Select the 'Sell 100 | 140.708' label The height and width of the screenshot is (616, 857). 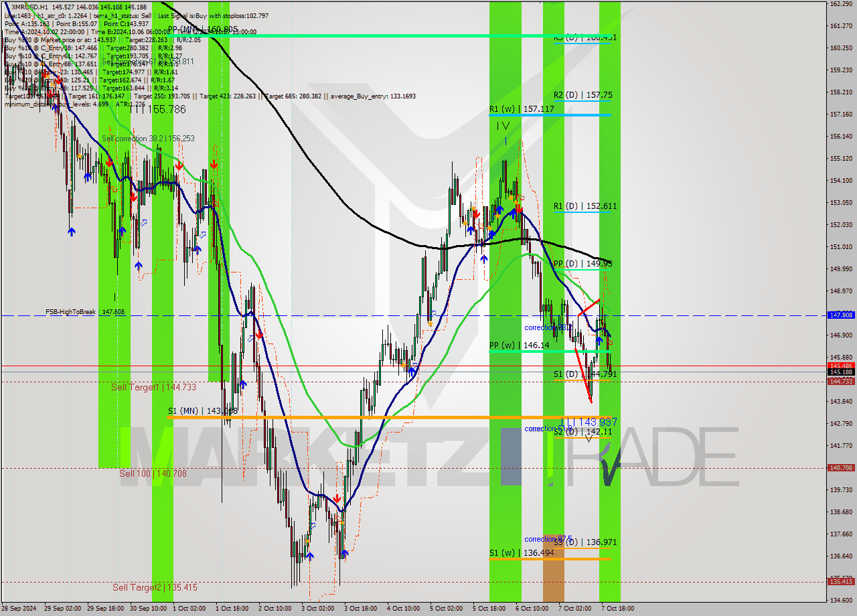click(153, 473)
